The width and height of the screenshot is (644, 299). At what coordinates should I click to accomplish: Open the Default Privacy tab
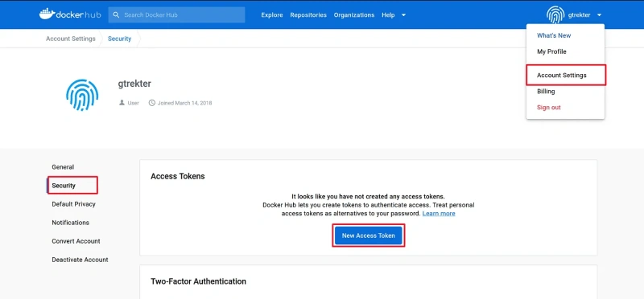(73, 204)
